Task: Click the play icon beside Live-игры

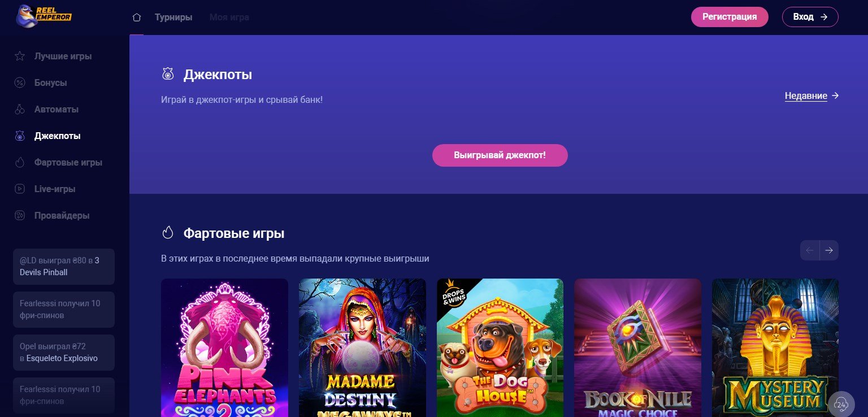Action: point(20,189)
